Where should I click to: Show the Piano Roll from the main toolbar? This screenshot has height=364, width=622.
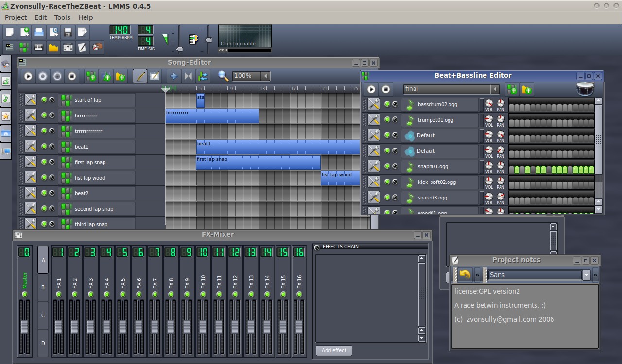[37, 47]
